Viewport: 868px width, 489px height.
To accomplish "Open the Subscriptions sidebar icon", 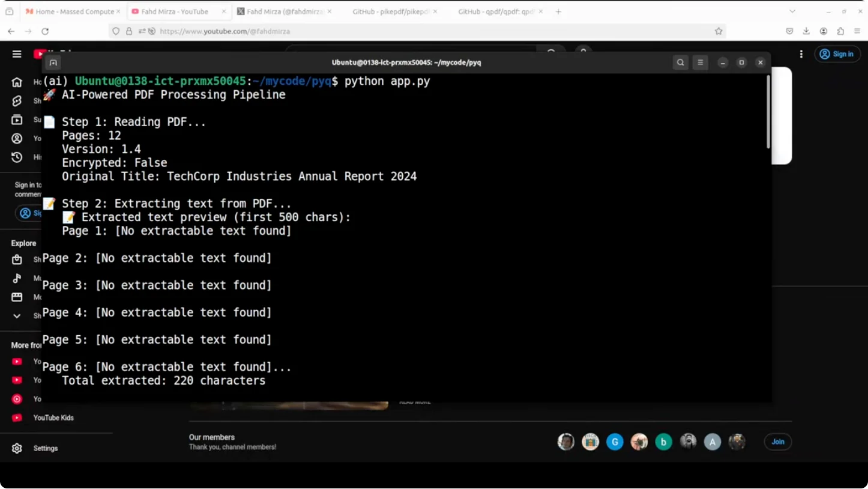I will tap(17, 120).
